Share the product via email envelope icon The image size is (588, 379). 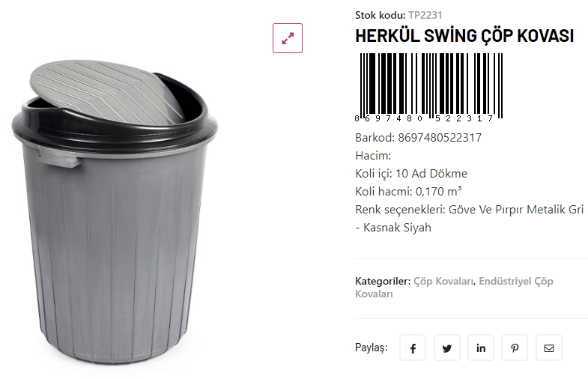[x=548, y=348]
